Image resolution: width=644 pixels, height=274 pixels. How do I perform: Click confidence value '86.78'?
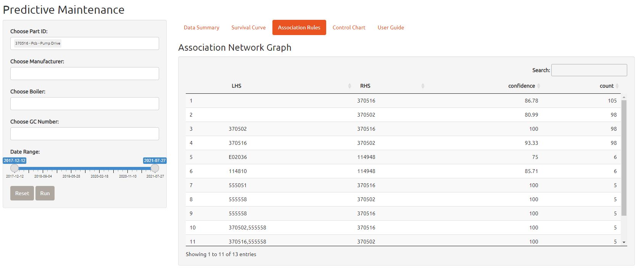tap(531, 101)
